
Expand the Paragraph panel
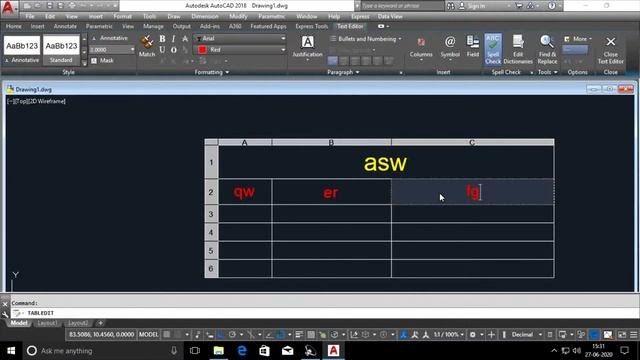(x=343, y=72)
